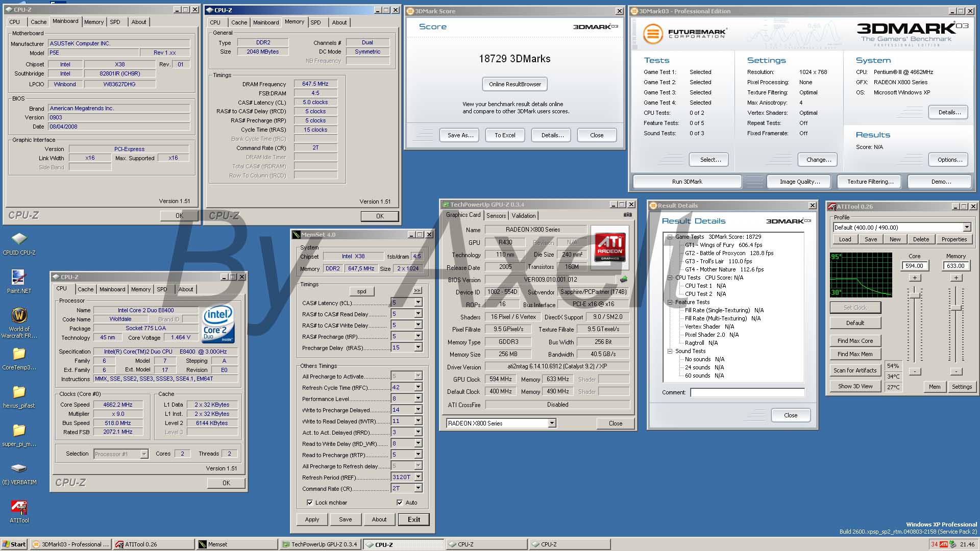Open the Windows Start menu
The width and height of the screenshot is (980, 551).
point(14,544)
